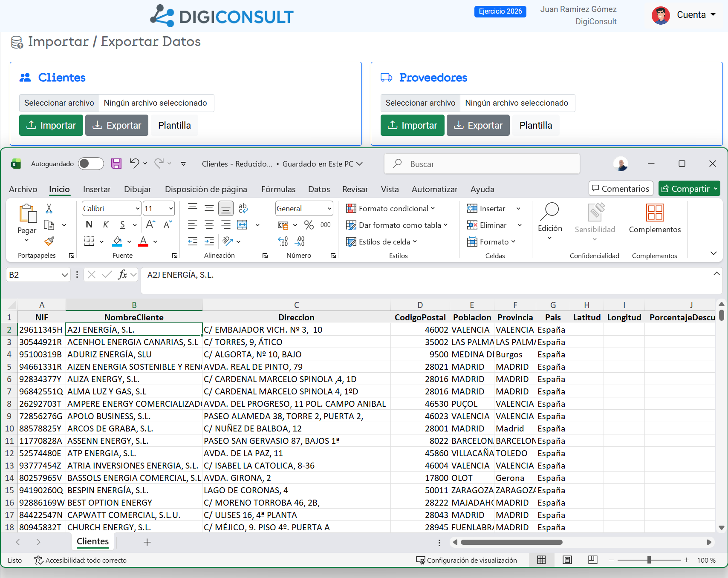
Task: Align text left in Alineación group
Action: pyautogui.click(x=193, y=224)
